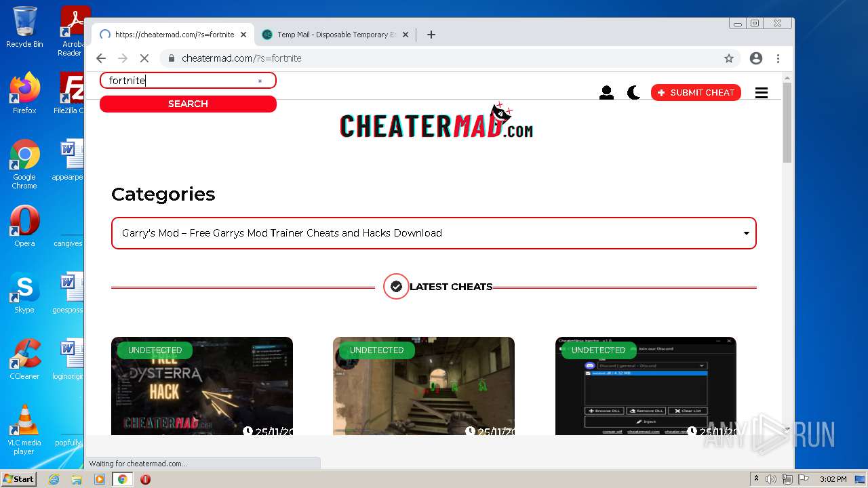Open Acrobat Reader desktop shortcut
868x488 pixels.
coord(72,30)
